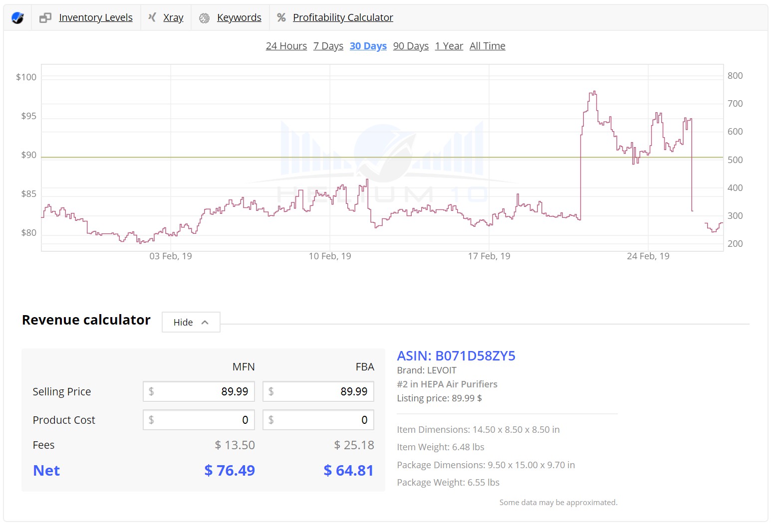Image resolution: width=772 pixels, height=532 pixels.
Task: Click the FBA net value $ 64.81
Action: point(348,470)
